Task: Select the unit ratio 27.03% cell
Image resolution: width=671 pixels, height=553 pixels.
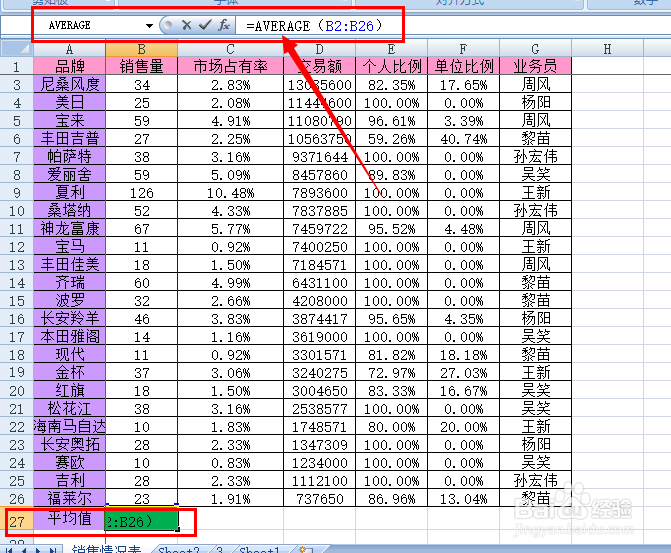Action: pos(463,372)
